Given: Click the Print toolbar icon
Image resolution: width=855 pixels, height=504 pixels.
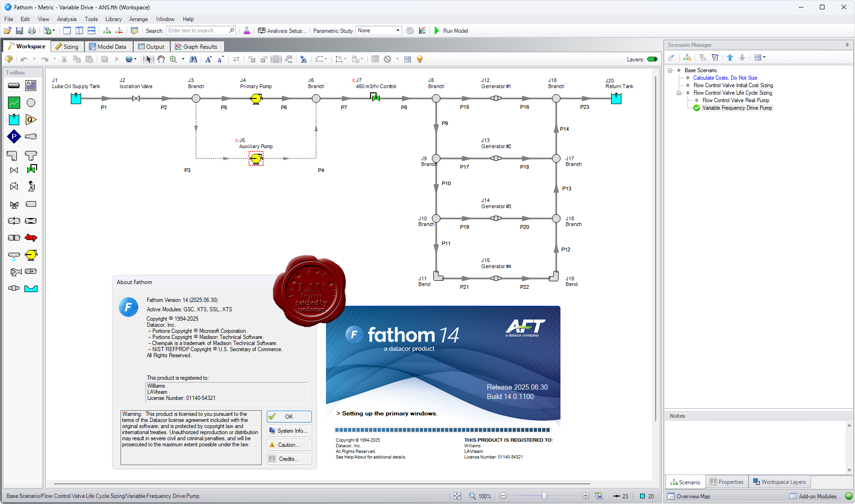Looking at the screenshot, I should coord(32,30).
